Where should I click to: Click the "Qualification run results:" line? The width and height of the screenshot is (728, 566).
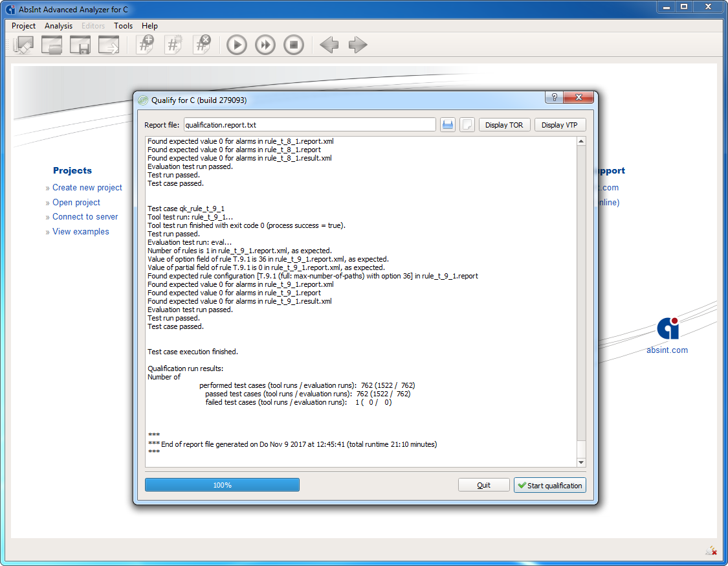185,368
